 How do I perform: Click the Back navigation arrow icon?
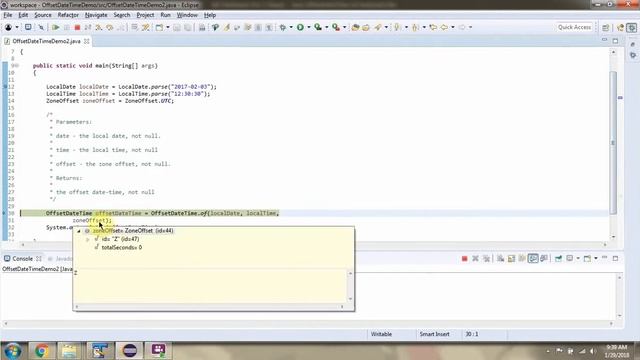click(444, 27)
